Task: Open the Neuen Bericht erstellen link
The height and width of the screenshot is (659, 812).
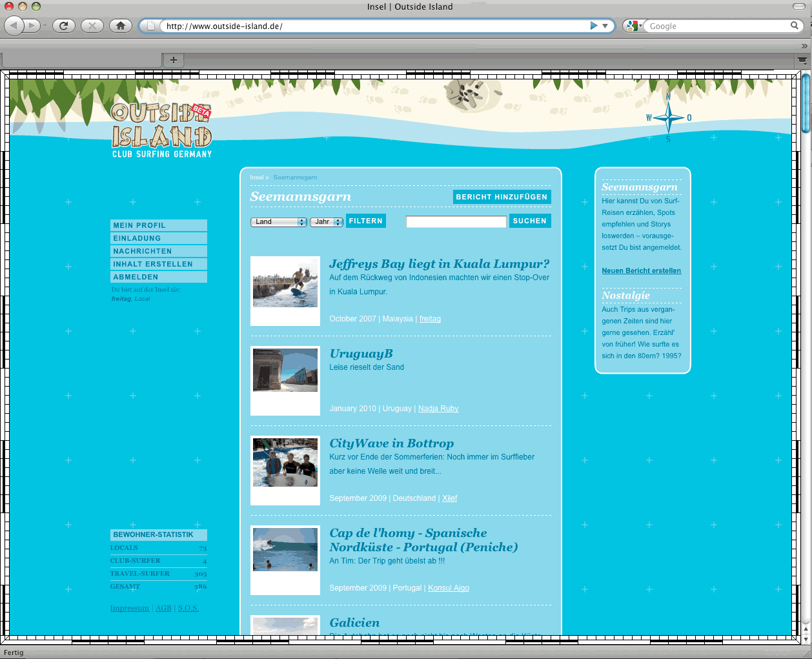Action: pyautogui.click(x=641, y=271)
